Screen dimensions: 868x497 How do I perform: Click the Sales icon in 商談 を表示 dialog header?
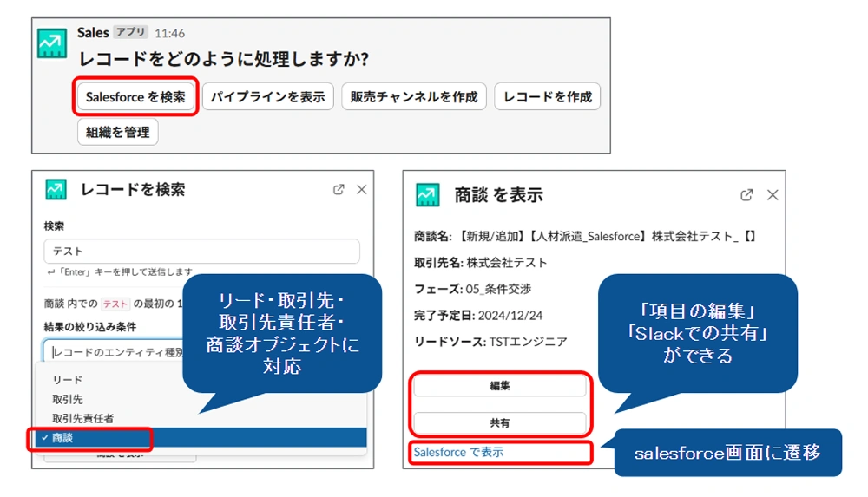click(427, 195)
